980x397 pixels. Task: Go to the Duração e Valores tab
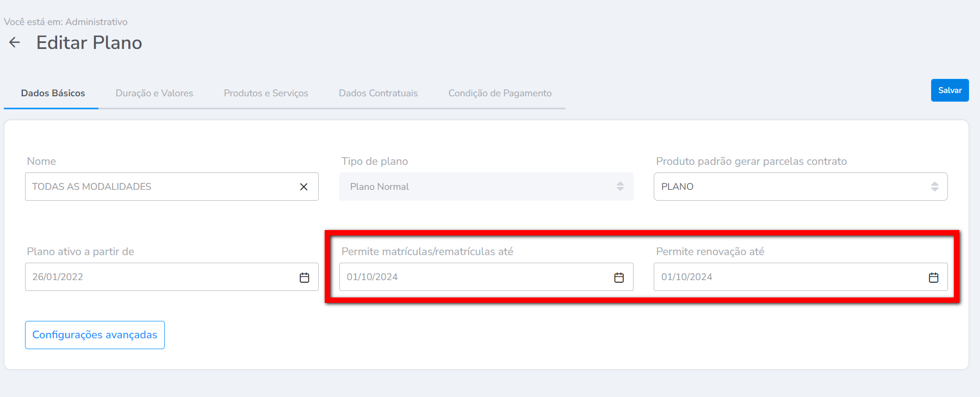154,93
